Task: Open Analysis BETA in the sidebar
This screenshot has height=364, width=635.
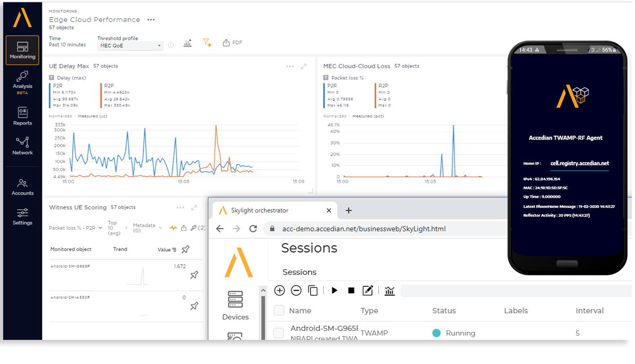Action: point(23,82)
